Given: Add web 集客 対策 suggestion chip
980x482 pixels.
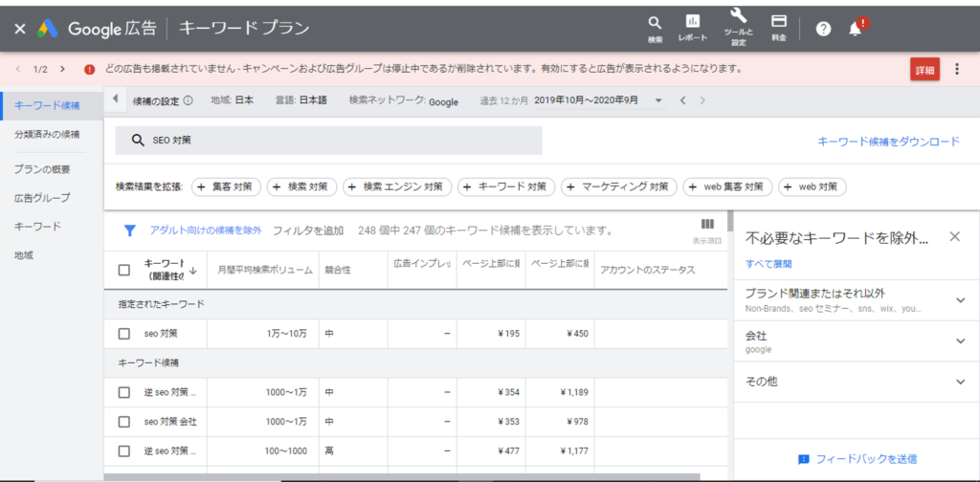Looking at the screenshot, I should (727, 186).
